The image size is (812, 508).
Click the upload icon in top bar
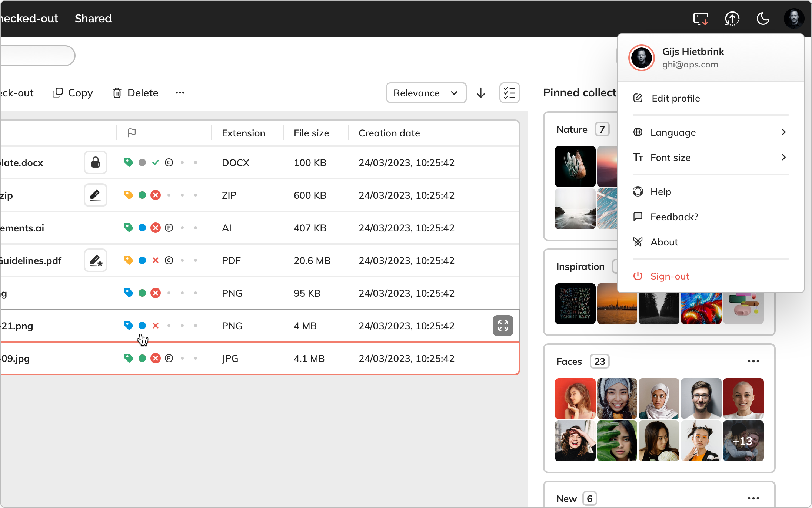(732, 19)
